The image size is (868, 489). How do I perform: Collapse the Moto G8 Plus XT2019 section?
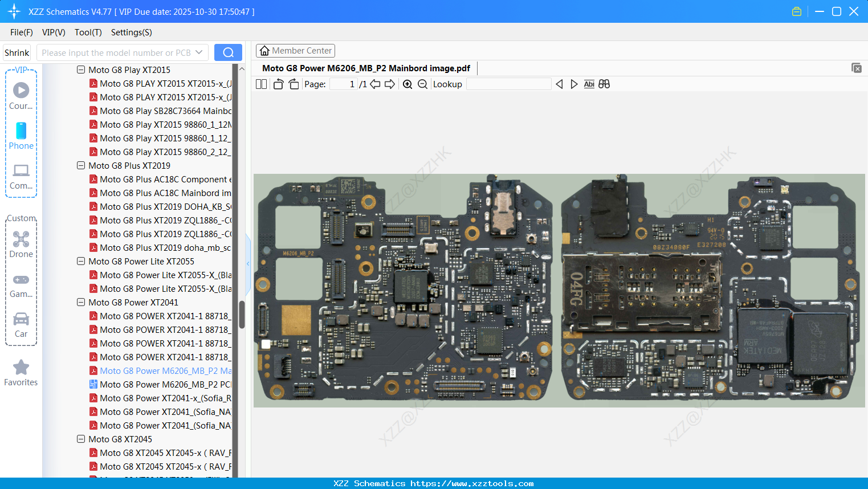[80, 165]
